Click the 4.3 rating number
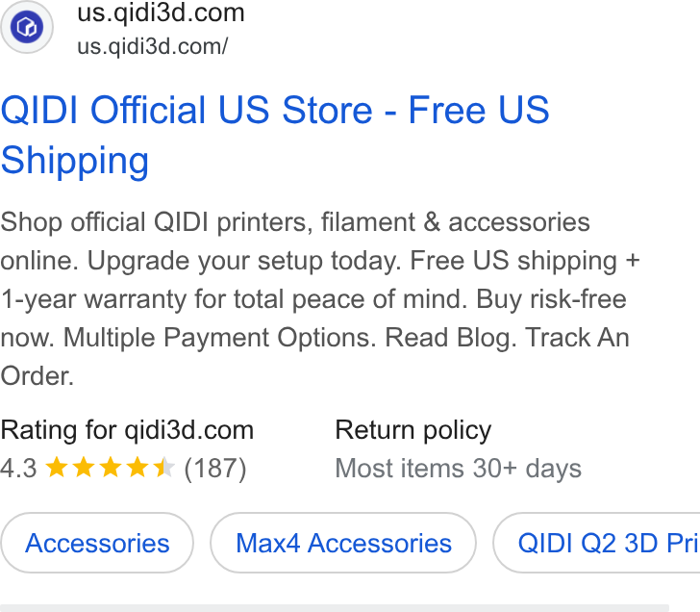 19,469
